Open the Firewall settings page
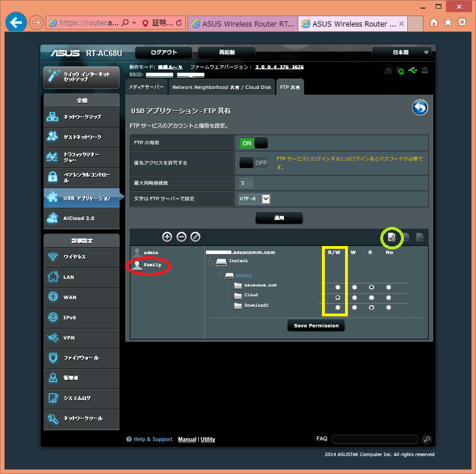Viewport: 476px width, 474px height. tap(81, 358)
